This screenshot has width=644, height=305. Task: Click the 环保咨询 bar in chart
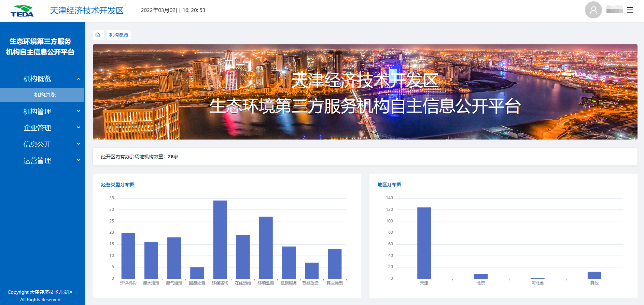(220, 239)
